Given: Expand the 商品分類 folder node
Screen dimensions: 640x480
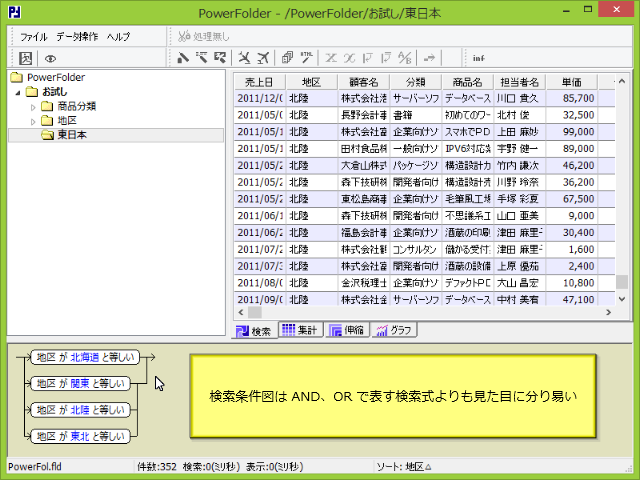Looking at the screenshot, I should point(33,107).
